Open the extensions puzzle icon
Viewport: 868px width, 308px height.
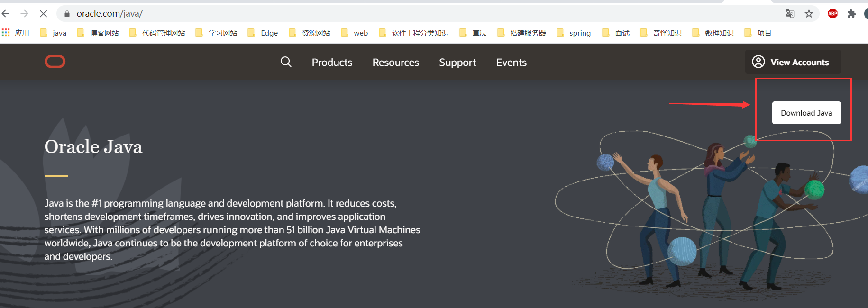tap(851, 14)
